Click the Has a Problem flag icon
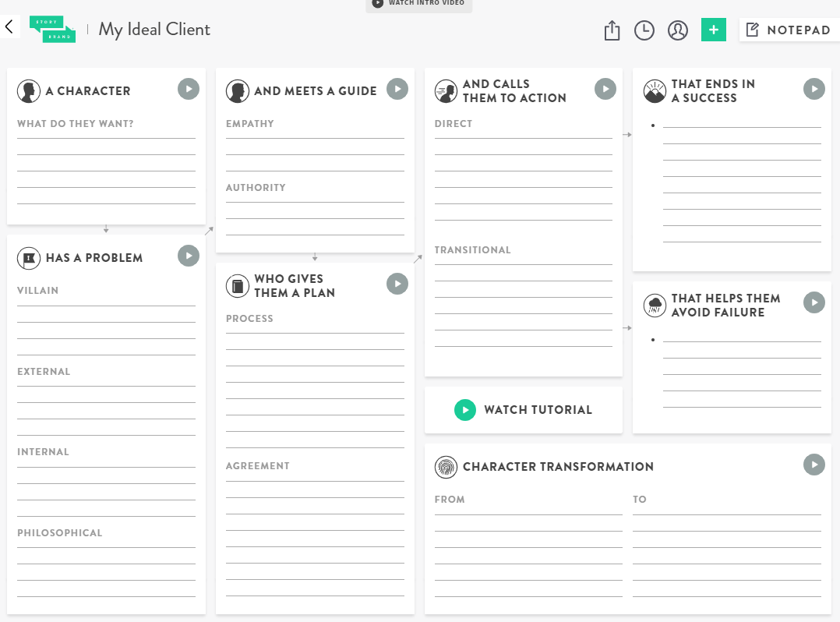The width and height of the screenshot is (840, 622). point(29,258)
